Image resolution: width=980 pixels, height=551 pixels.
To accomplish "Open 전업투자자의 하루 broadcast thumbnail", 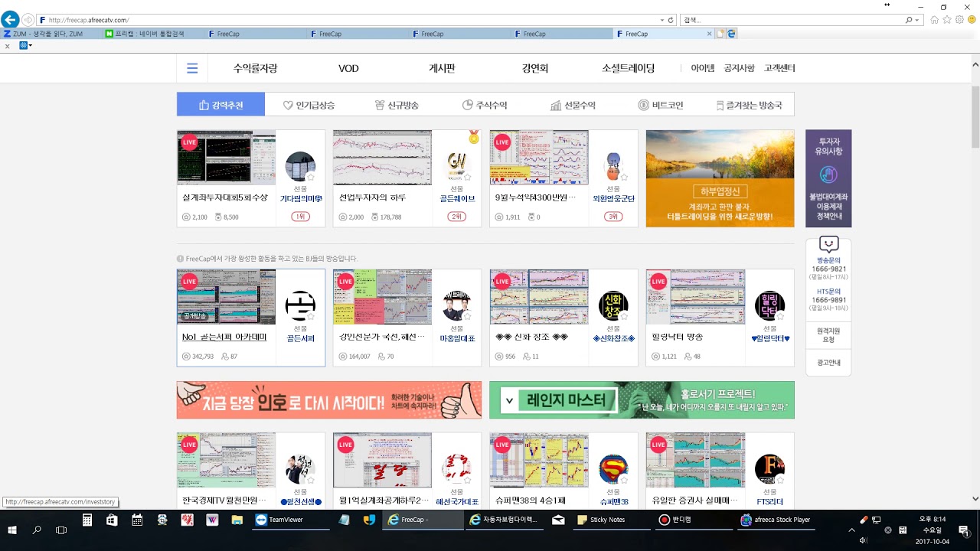I will 382,158.
